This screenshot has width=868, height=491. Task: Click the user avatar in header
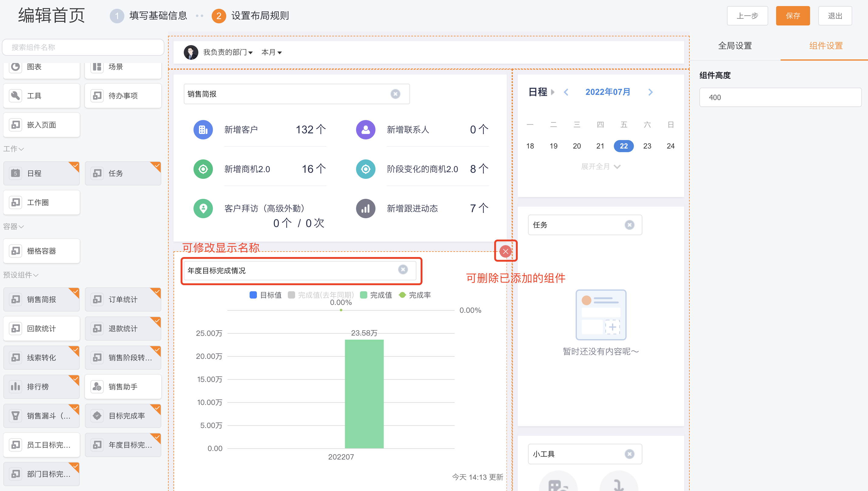(191, 52)
